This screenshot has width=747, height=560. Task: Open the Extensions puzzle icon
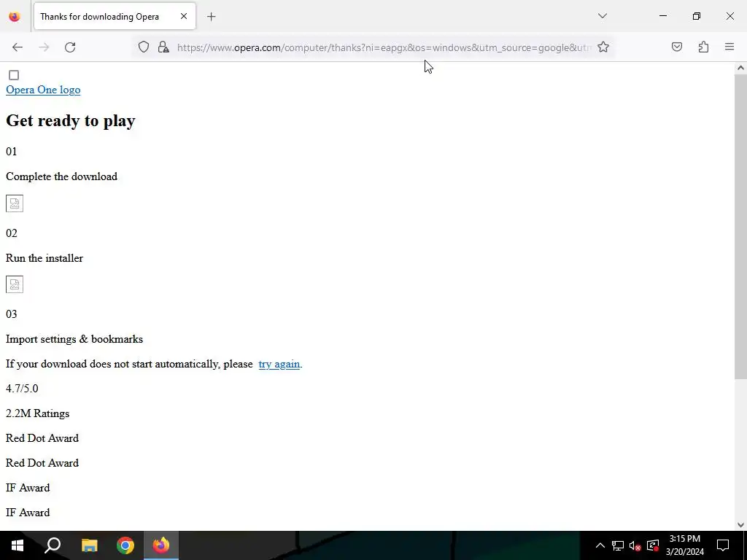click(704, 47)
